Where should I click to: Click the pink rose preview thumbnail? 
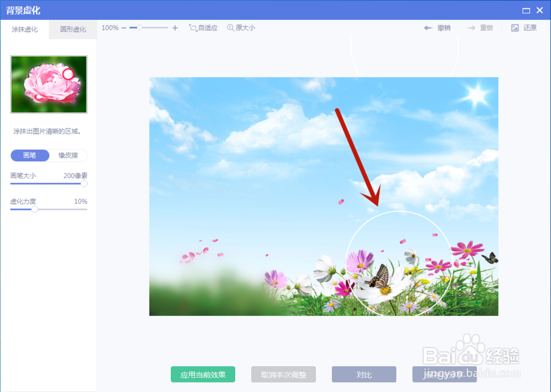click(49, 84)
